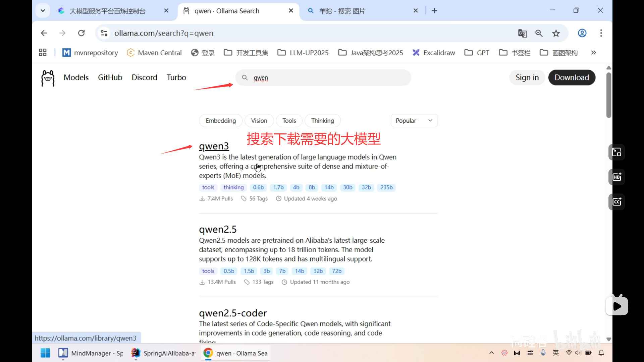The height and width of the screenshot is (362, 644).
Task: Click the Ollama llama logo
Action: tap(47, 78)
